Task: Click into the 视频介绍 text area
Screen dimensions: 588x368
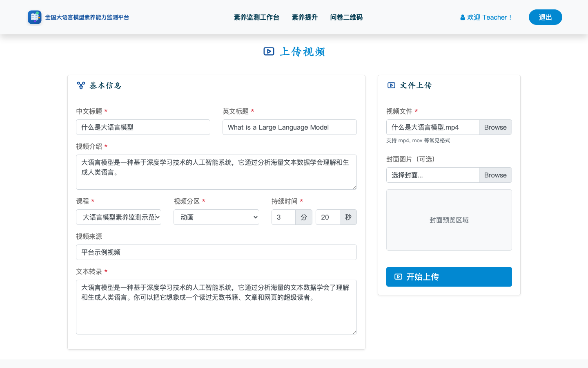Action: point(216,172)
